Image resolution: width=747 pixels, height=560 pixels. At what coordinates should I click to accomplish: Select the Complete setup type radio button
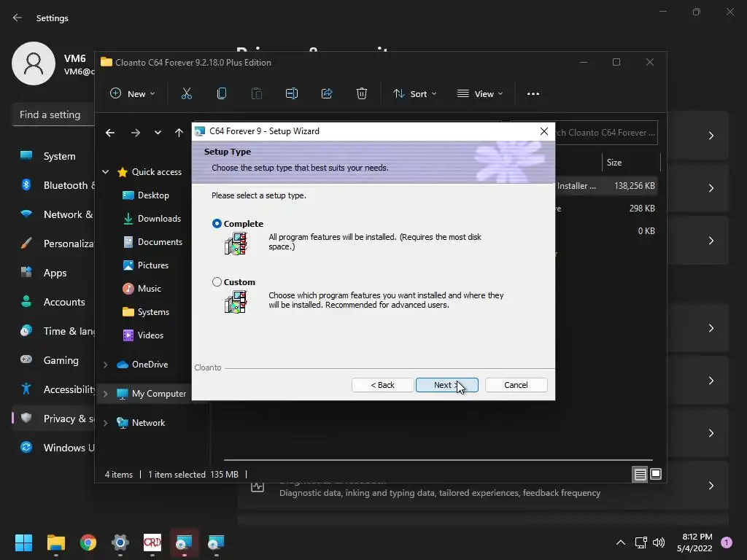(217, 223)
